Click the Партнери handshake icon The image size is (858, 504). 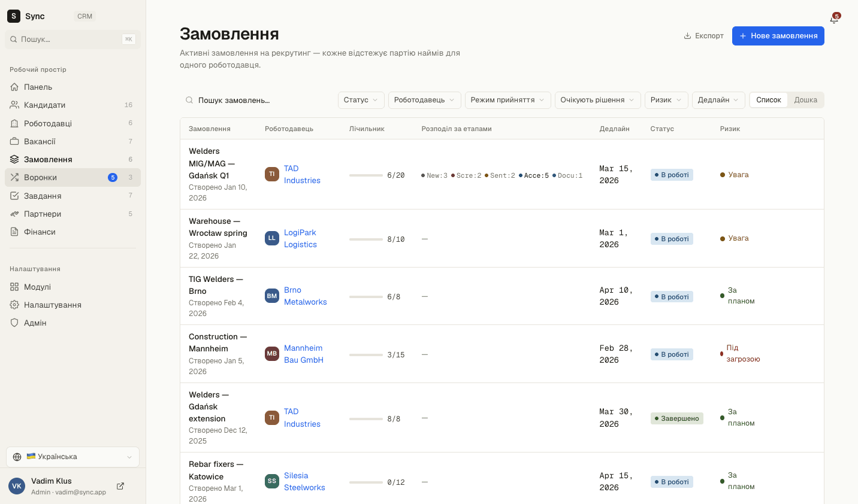14,214
